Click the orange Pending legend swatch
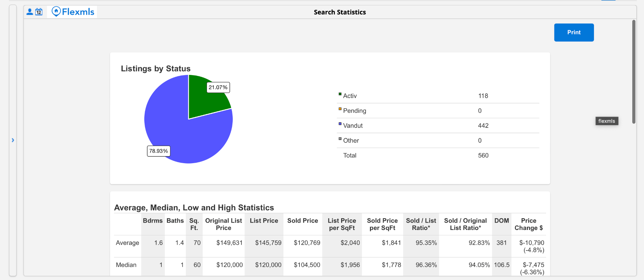644x280 pixels. pos(340,109)
